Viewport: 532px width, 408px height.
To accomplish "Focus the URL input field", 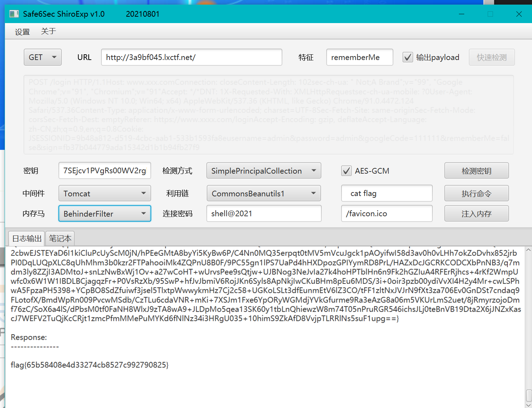I will coord(192,57).
